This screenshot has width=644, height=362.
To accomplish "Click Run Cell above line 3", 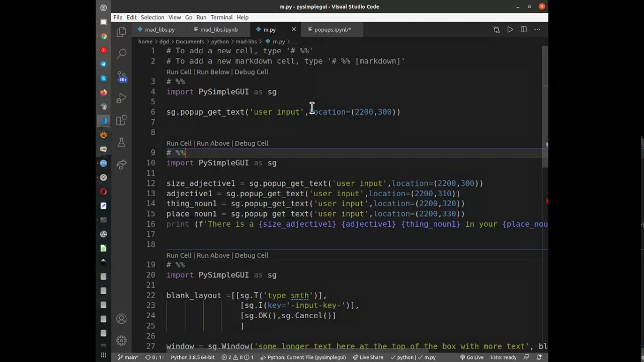I will 179,72.
